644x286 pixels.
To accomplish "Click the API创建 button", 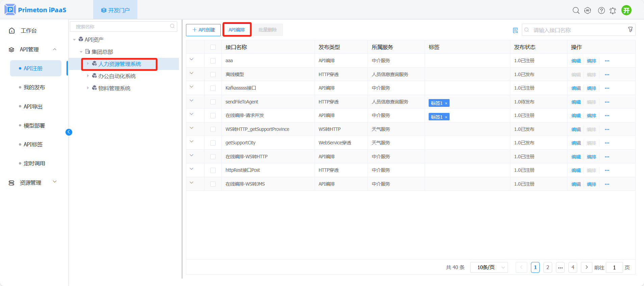I will pos(203,30).
